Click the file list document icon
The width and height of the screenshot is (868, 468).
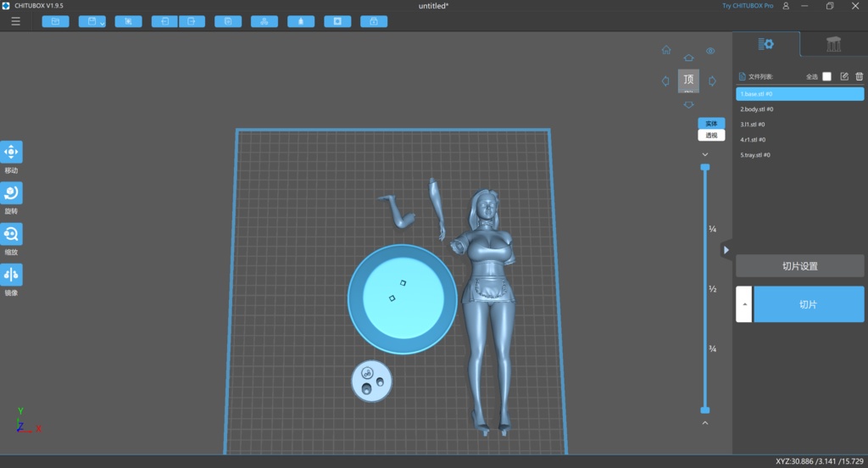(743, 76)
